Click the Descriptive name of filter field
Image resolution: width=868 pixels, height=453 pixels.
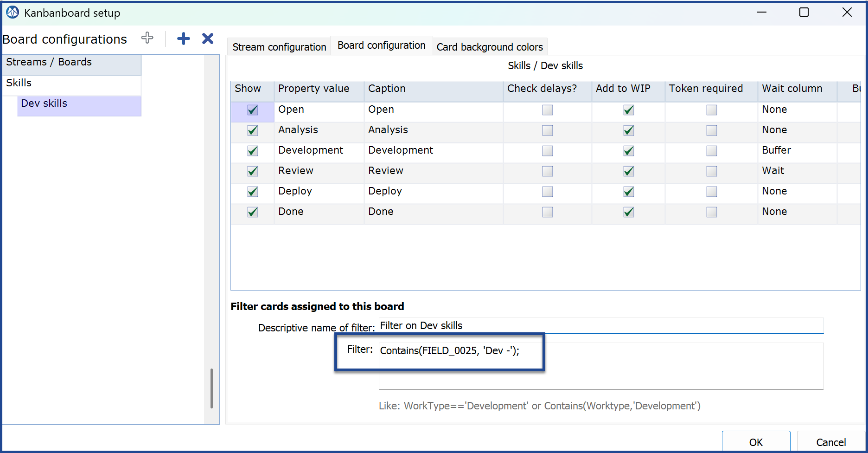(x=601, y=325)
